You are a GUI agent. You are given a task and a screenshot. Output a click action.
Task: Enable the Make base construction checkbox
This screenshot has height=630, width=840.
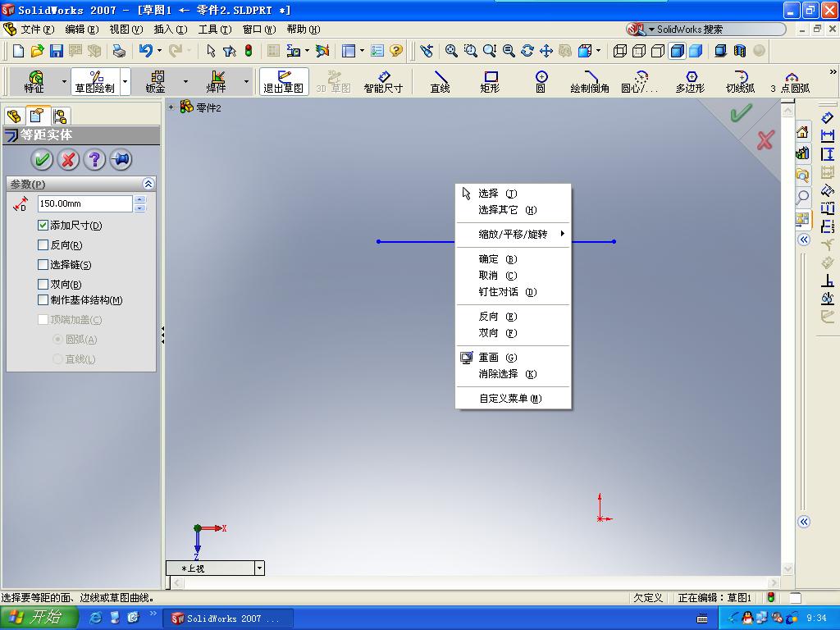[43, 300]
